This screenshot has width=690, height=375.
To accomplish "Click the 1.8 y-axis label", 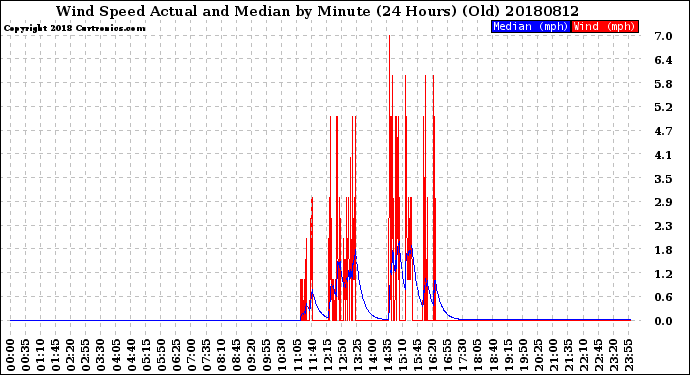I will [663, 250].
